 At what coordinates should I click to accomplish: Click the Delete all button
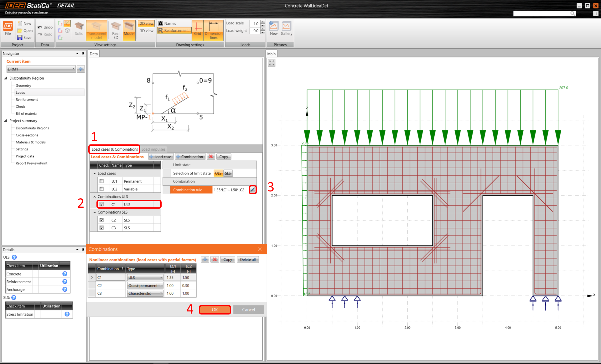pyautogui.click(x=248, y=260)
